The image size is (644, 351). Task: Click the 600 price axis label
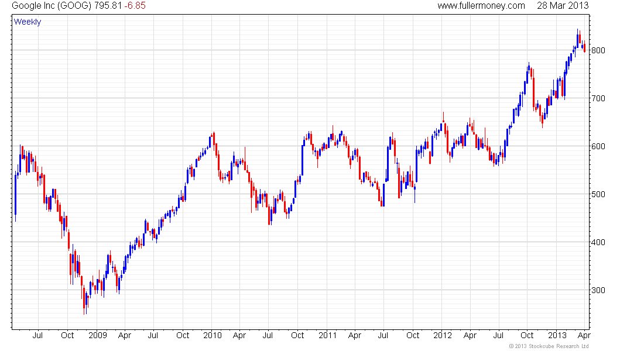[598, 147]
